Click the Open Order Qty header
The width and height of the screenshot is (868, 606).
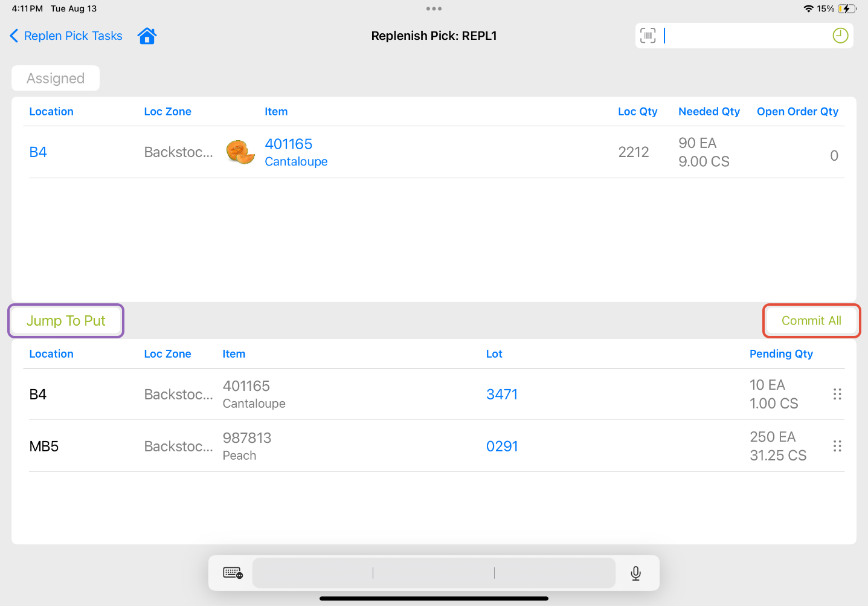pyautogui.click(x=797, y=112)
